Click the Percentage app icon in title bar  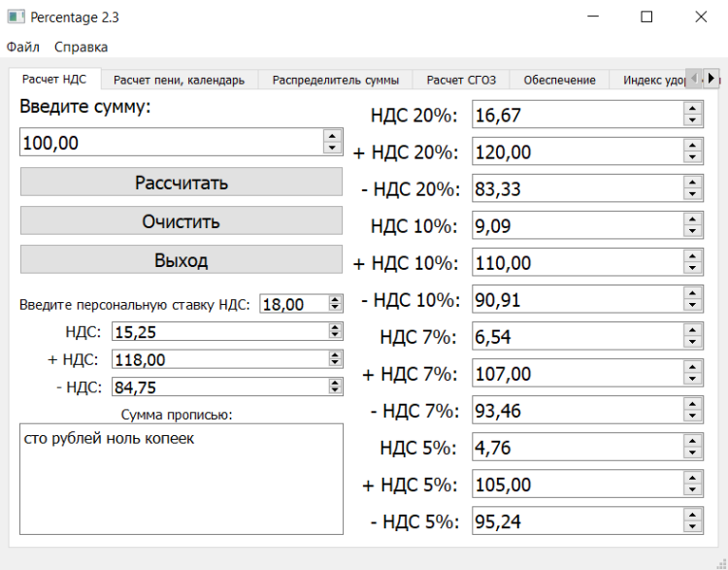click(x=17, y=17)
